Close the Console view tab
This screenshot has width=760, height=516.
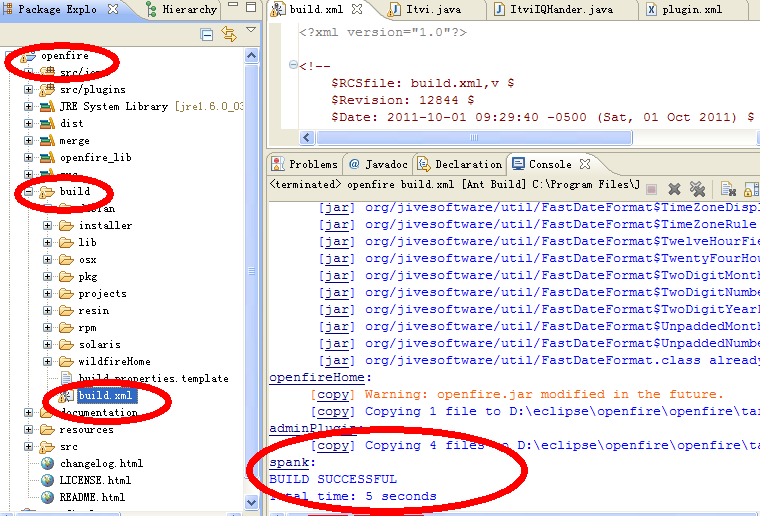(585, 164)
